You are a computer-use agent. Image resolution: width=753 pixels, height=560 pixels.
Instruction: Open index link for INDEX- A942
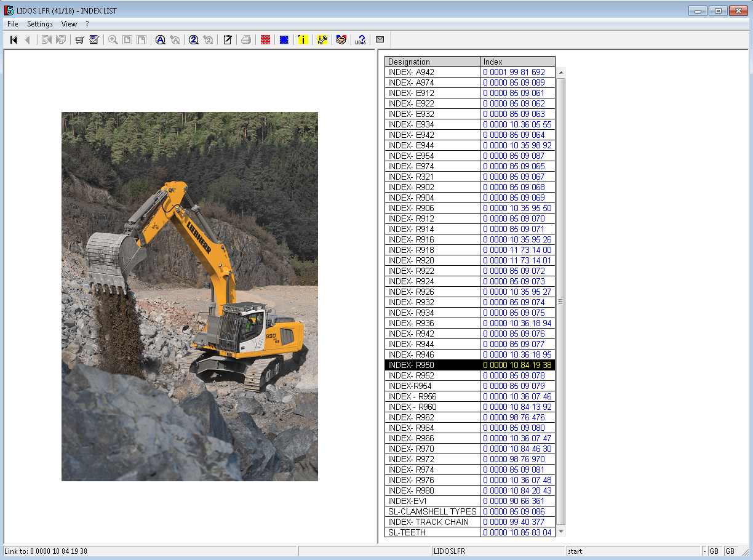point(514,72)
